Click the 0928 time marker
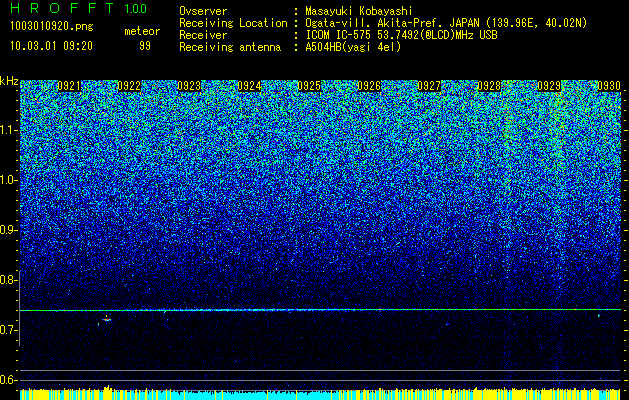Screen dimensions: 629x400 coord(489,86)
